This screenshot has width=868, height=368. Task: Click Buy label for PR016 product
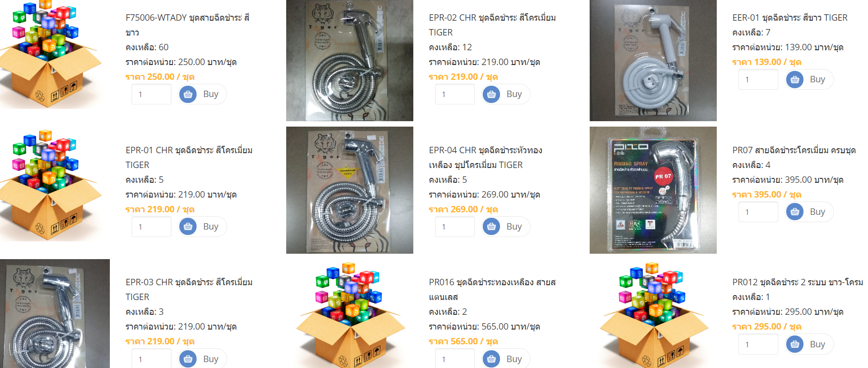pos(514,359)
